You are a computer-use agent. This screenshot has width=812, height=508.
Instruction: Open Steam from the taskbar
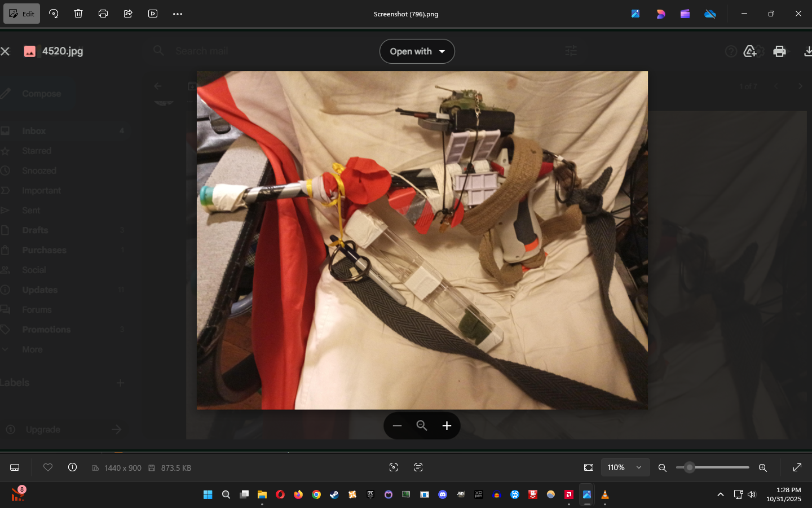(334, 494)
